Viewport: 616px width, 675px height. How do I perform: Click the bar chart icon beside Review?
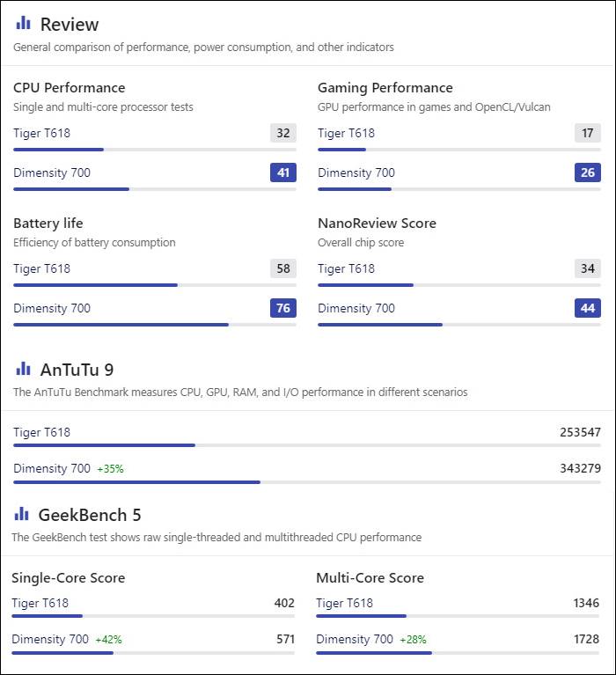tap(23, 23)
